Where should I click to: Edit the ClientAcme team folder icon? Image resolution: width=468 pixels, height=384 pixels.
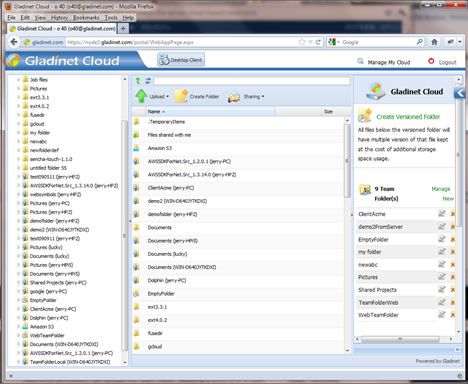tap(442, 214)
